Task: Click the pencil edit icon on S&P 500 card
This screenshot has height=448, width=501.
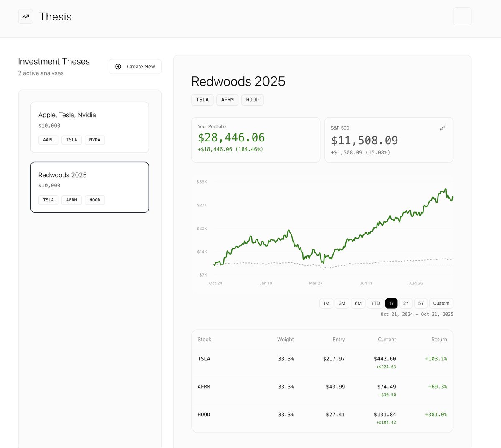Action: click(x=443, y=128)
